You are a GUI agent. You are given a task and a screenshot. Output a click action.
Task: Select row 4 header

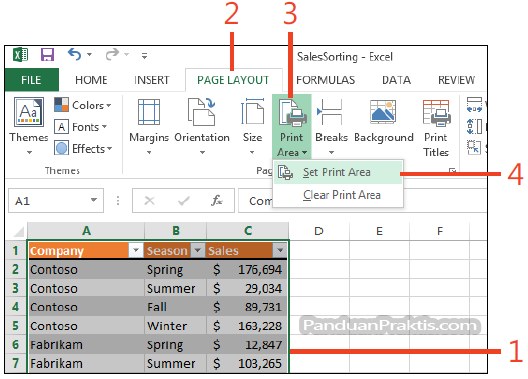[16, 307]
